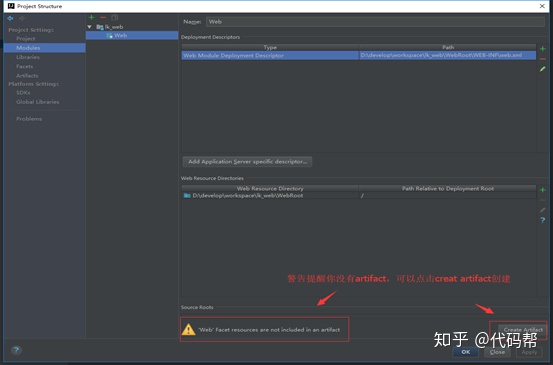Click the Name input field containing Web

(x=375, y=22)
